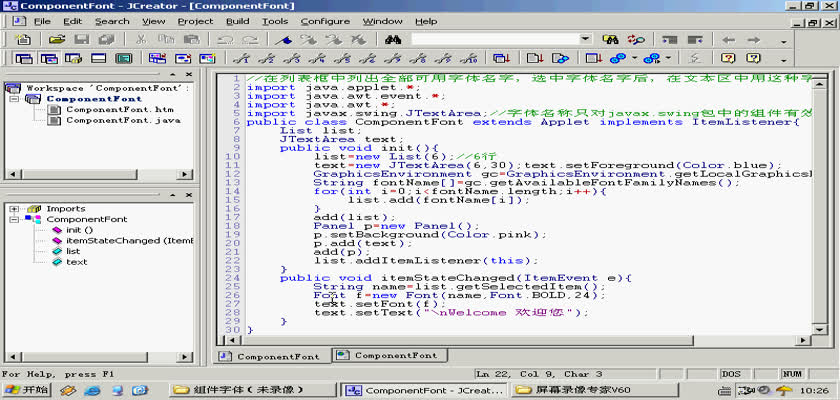The image size is (840, 400).
Task: Open the File menu
Action: (x=42, y=21)
